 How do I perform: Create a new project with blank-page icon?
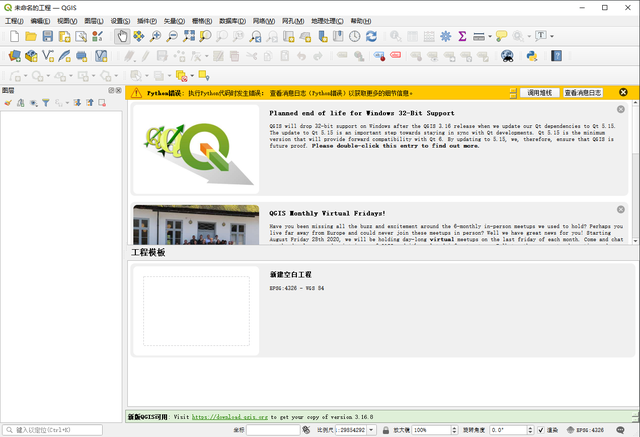pos(14,36)
